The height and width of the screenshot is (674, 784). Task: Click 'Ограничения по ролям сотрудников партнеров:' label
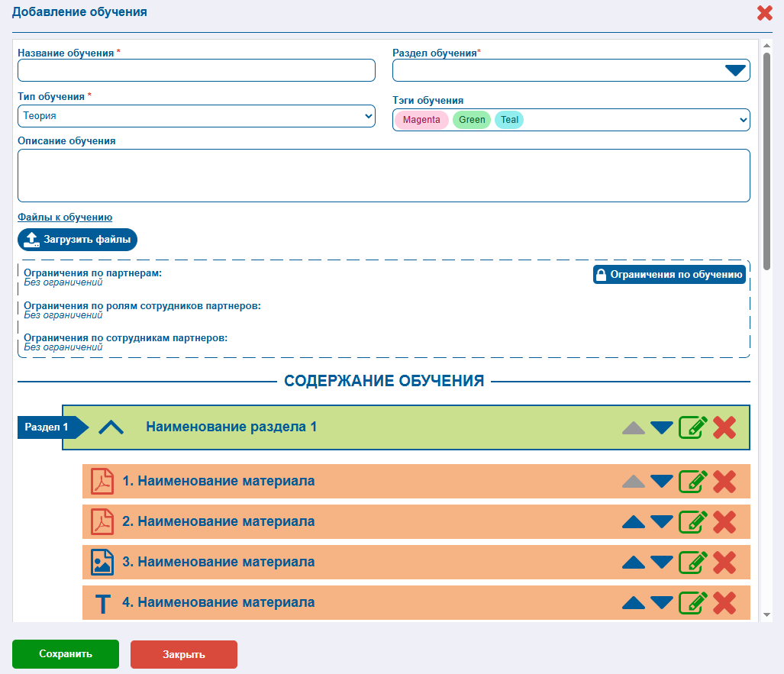pos(142,306)
